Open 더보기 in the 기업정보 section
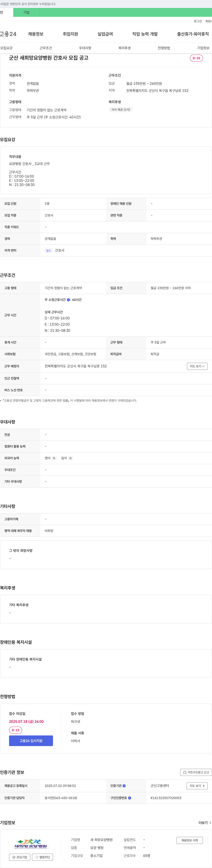 [204, 822]
